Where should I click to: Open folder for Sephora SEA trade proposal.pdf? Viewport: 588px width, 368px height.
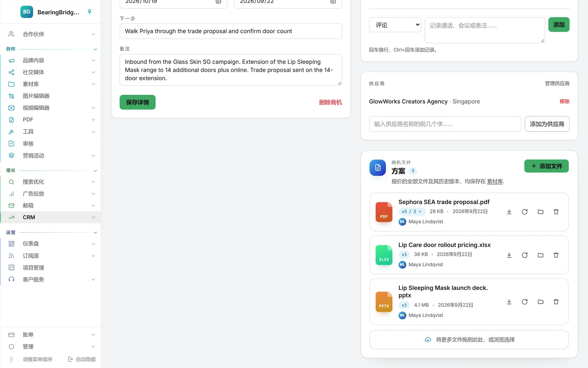(x=541, y=212)
